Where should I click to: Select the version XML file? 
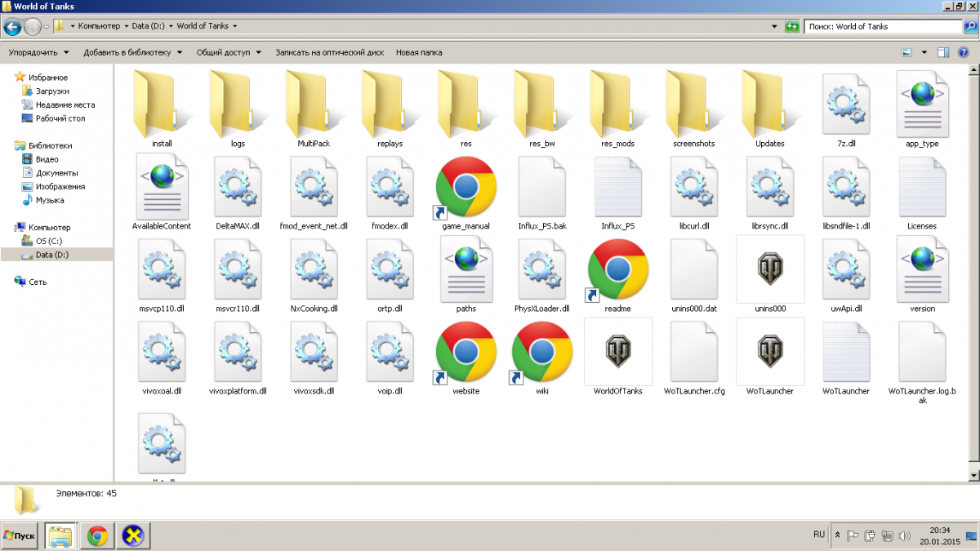922,269
